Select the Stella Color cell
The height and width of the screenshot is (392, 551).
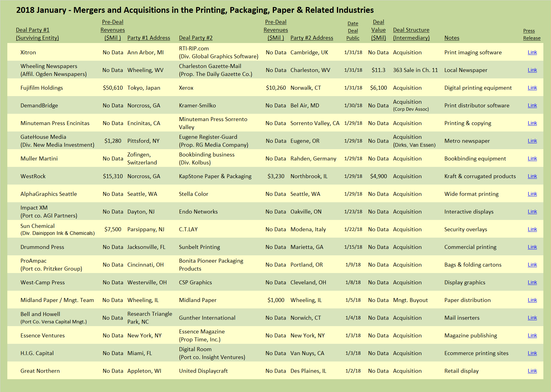[194, 194]
